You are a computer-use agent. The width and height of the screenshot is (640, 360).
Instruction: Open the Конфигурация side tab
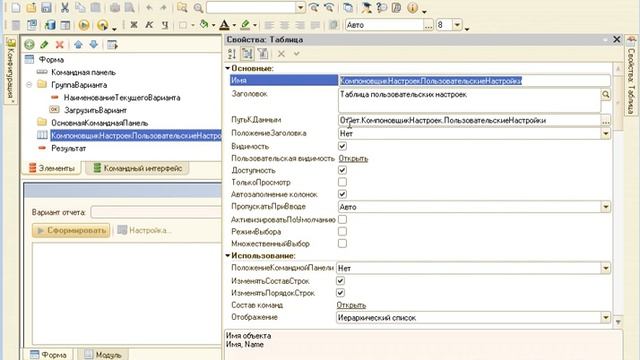point(11,70)
